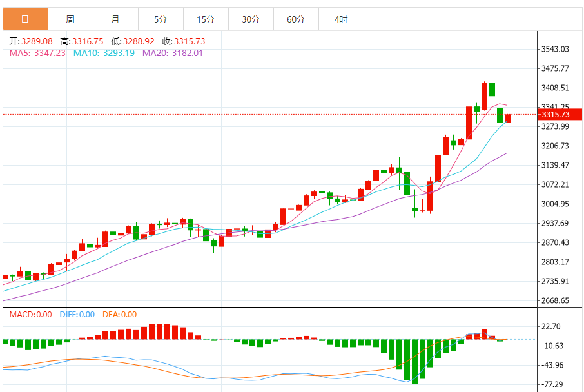The width and height of the screenshot is (584, 392).
Task: Click the MACD:0.00 label
Action: 30,315
